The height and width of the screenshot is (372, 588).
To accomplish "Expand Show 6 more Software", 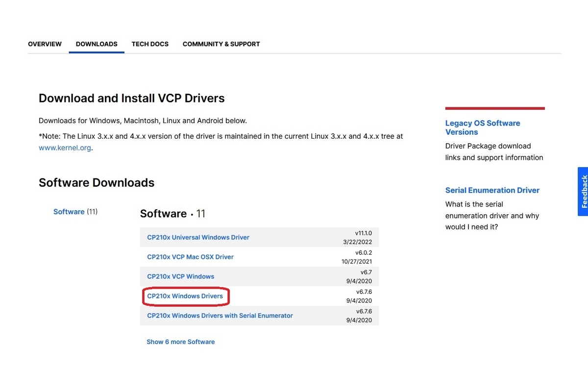I will click(x=181, y=342).
